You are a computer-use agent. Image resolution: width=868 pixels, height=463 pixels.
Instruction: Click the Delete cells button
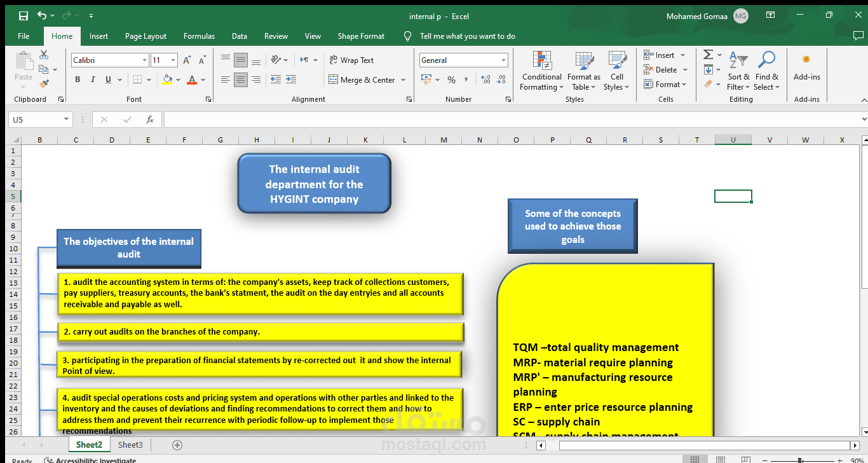pyautogui.click(x=665, y=70)
